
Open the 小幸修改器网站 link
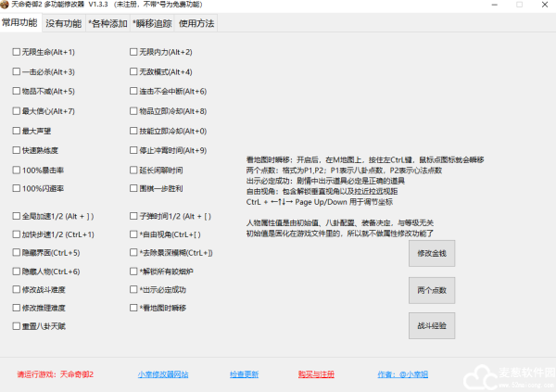tap(163, 374)
